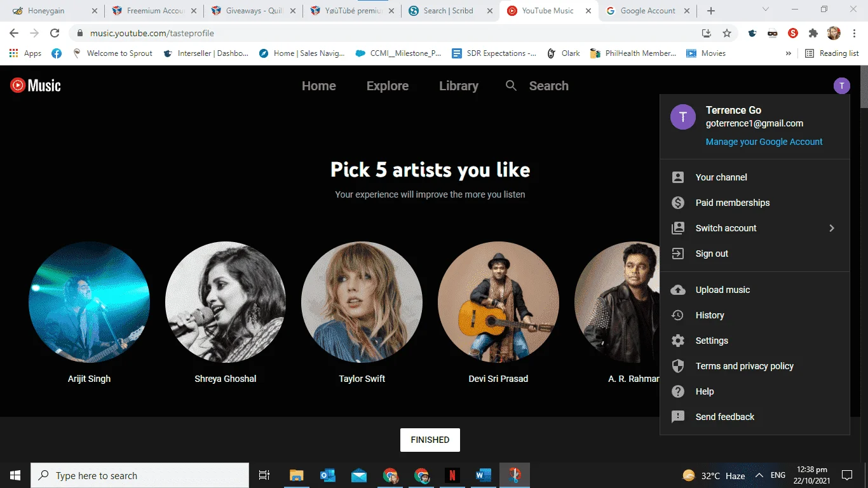868x488 pixels.
Task: Pick Arijit Singh artist circle
Action: 89,302
